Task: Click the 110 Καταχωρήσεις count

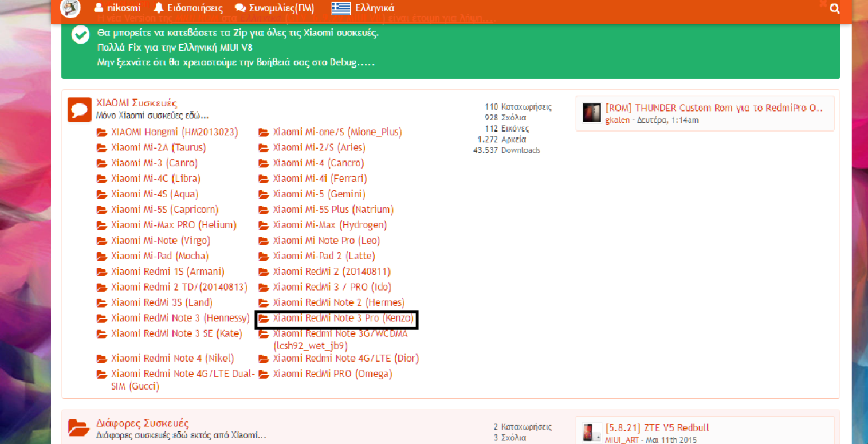Action: click(x=518, y=107)
